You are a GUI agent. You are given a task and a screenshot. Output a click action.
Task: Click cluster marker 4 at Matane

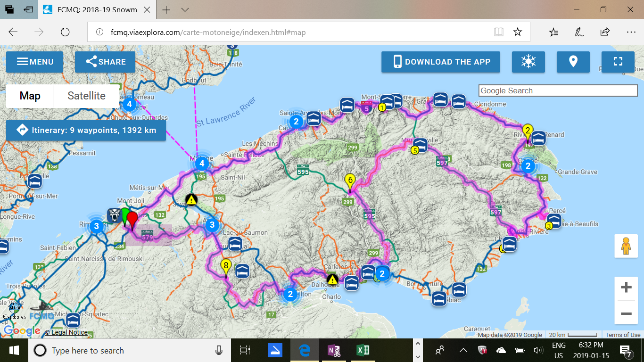[x=202, y=164]
